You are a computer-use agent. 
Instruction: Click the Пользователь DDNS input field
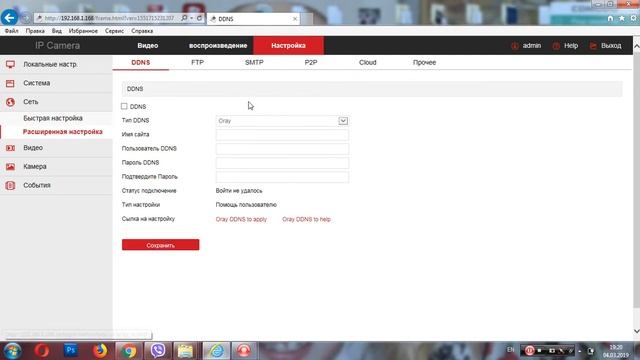pyautogui.click(x=282, y=149)
